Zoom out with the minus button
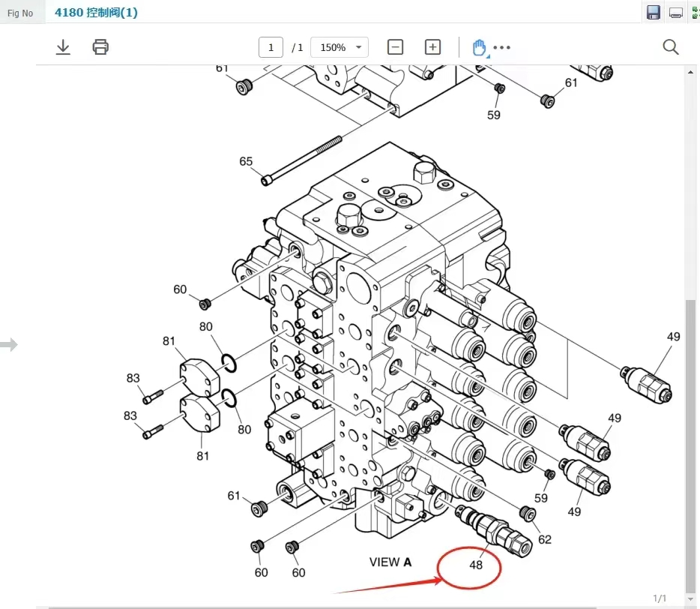The height and width of the screenshot is (609, 700). point(395,47)
